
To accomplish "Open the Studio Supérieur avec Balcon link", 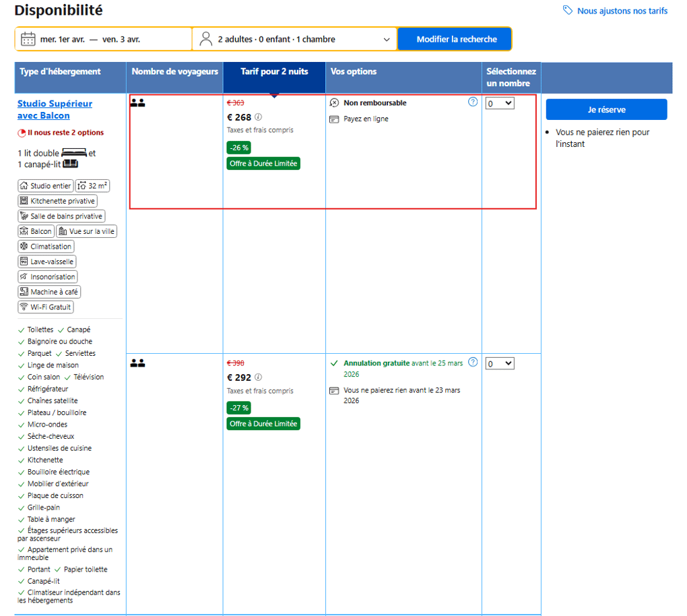I will (x=55, y=110).
